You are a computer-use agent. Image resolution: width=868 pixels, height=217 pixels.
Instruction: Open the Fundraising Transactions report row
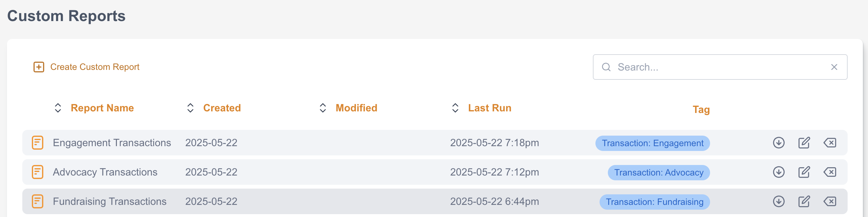110,201
